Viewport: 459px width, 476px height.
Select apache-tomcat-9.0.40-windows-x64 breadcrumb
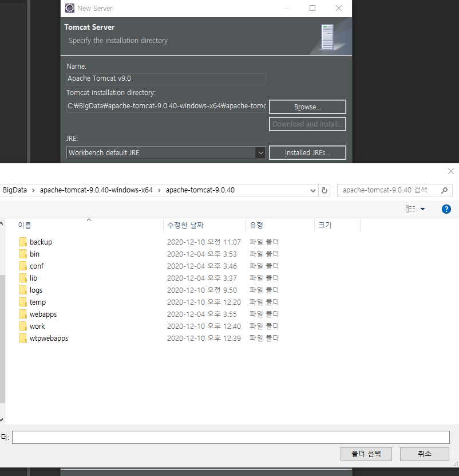click(x=96, y=190)
